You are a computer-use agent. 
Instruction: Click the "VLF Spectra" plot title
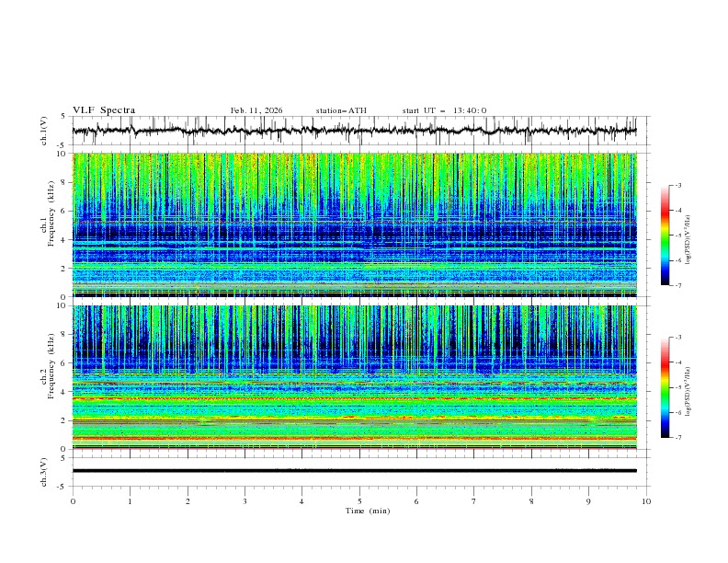(x=104, y=110)
